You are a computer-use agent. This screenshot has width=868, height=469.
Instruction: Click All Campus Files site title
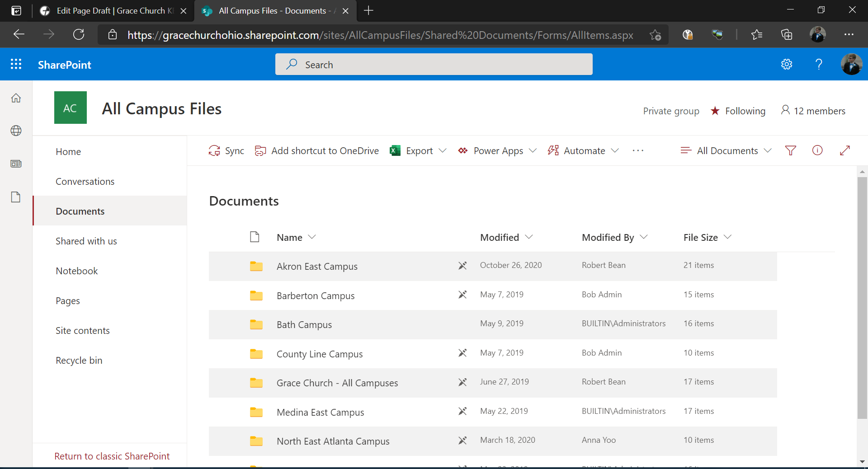[x=161, y=108]
